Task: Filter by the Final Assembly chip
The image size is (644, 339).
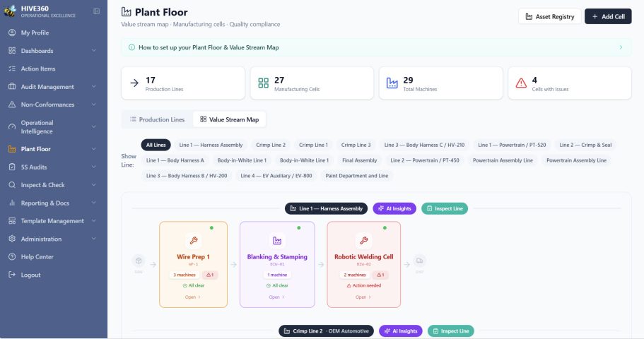Action: point(359,160)
